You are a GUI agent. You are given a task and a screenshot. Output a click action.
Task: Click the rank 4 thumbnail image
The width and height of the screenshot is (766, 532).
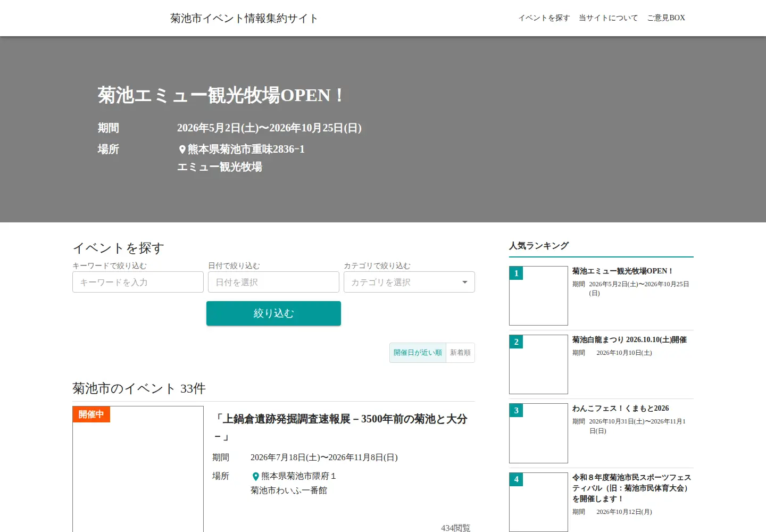[538, 502]
